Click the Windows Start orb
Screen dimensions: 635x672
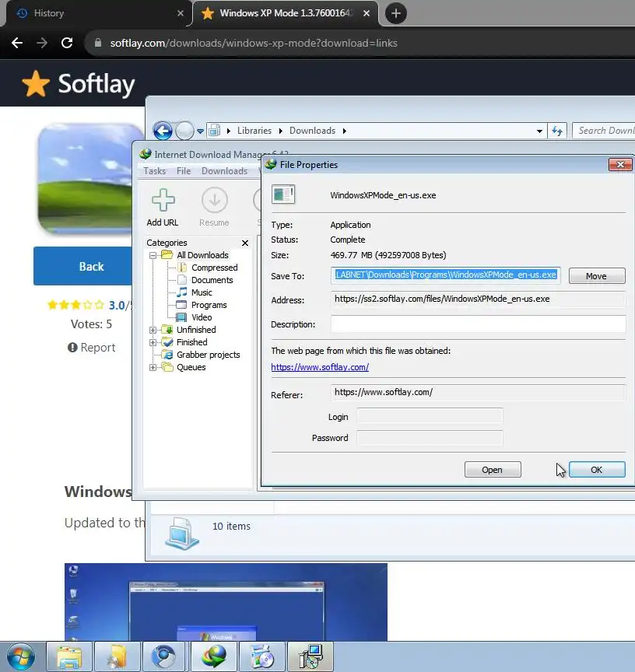pyautogui.click(x=21, y=657)
